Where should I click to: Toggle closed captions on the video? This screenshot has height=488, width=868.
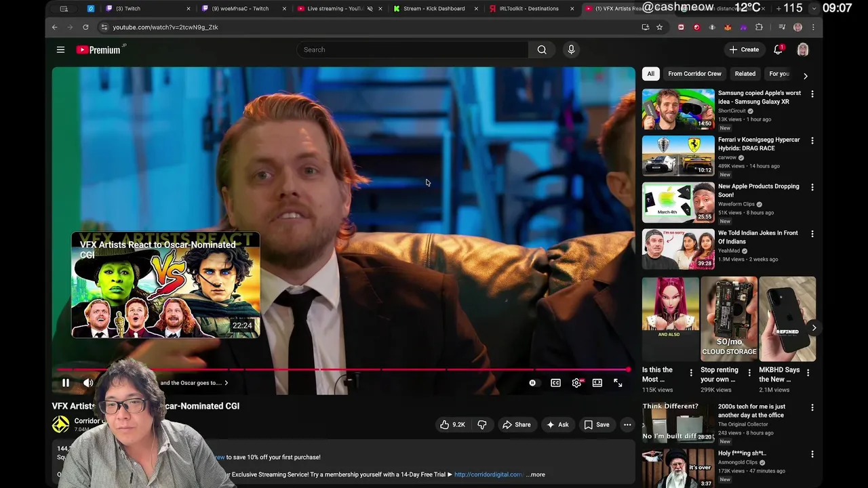555,383
